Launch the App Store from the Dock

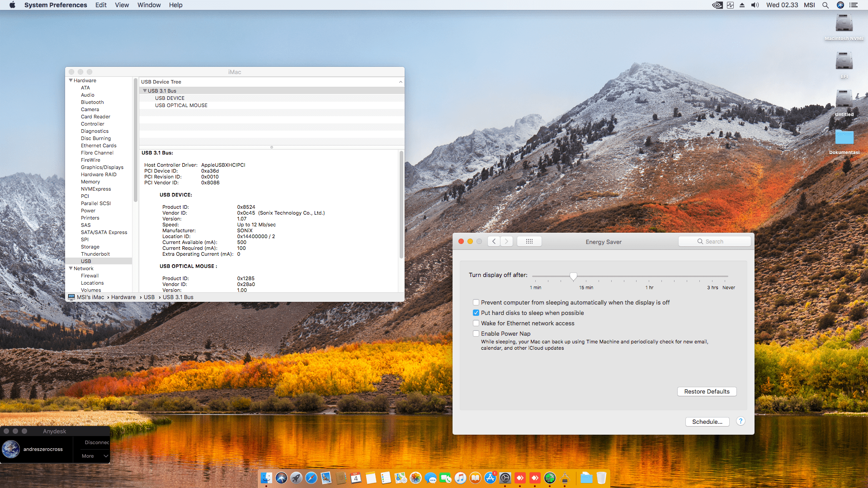[490, 478]
